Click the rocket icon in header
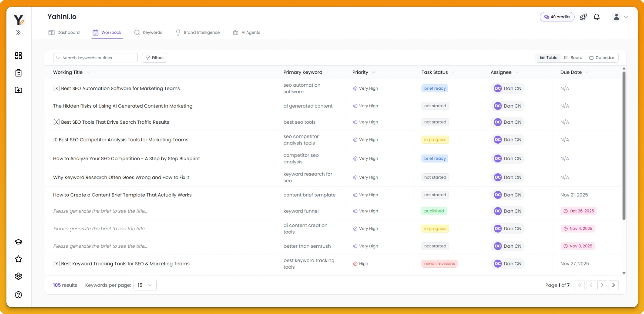644x314 pixels. click(x=583, y=17)
